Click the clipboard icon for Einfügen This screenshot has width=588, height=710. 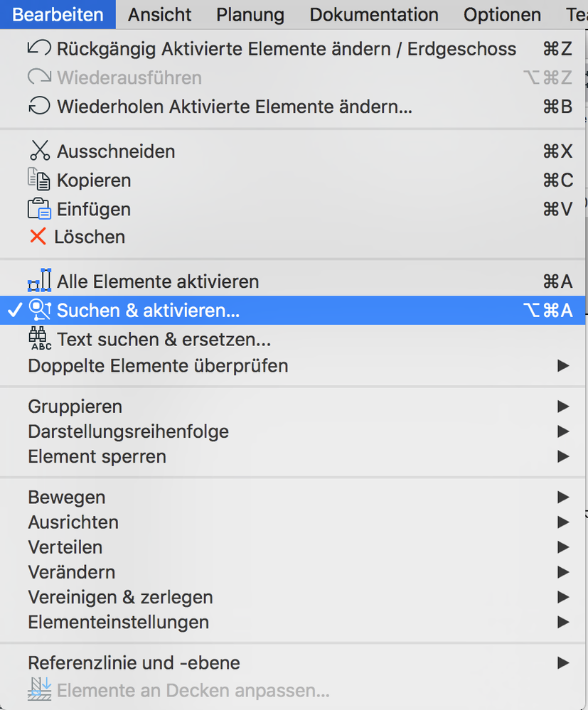click(39, 209)
